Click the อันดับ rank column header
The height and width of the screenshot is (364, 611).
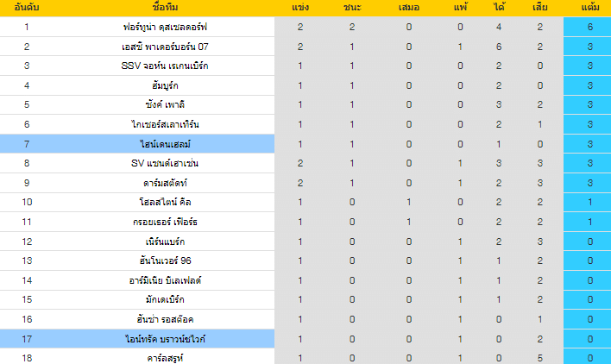point(27,7)
